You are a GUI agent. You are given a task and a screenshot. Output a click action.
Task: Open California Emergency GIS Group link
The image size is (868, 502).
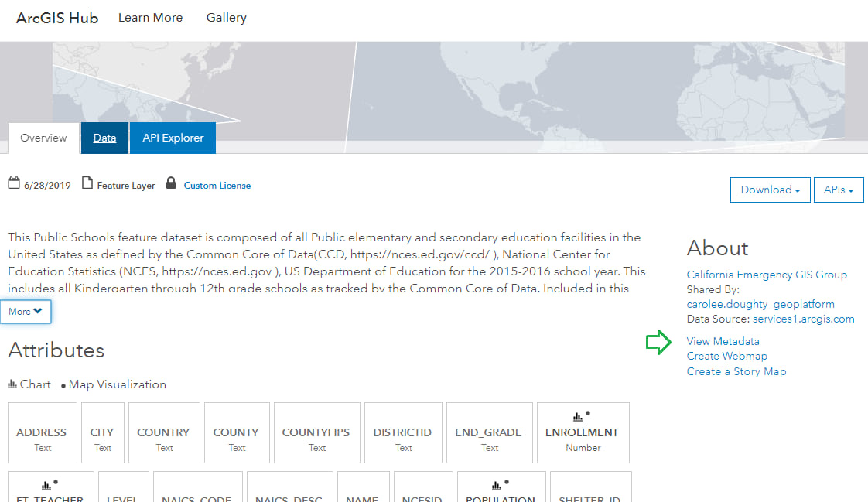pyautogui.click(x=766, y=275)
